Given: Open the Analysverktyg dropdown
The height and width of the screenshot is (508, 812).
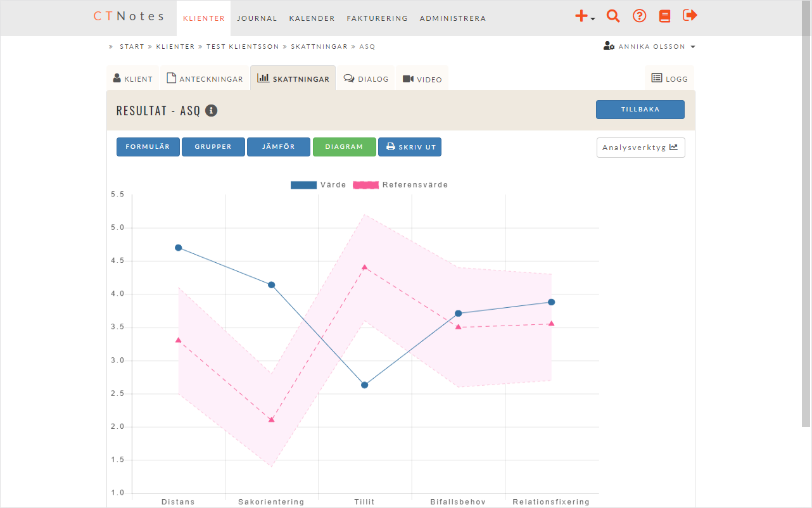Looking at the screenshot, I should 640,148.
